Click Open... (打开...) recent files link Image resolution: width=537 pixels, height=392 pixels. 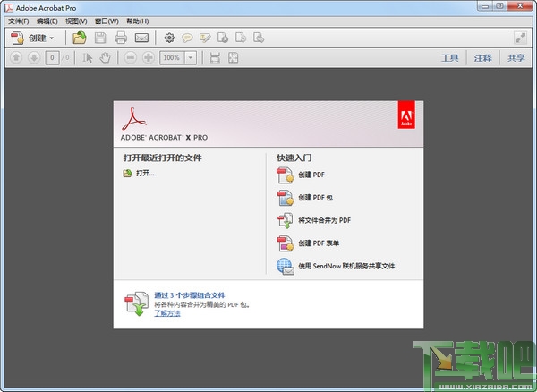144,173
